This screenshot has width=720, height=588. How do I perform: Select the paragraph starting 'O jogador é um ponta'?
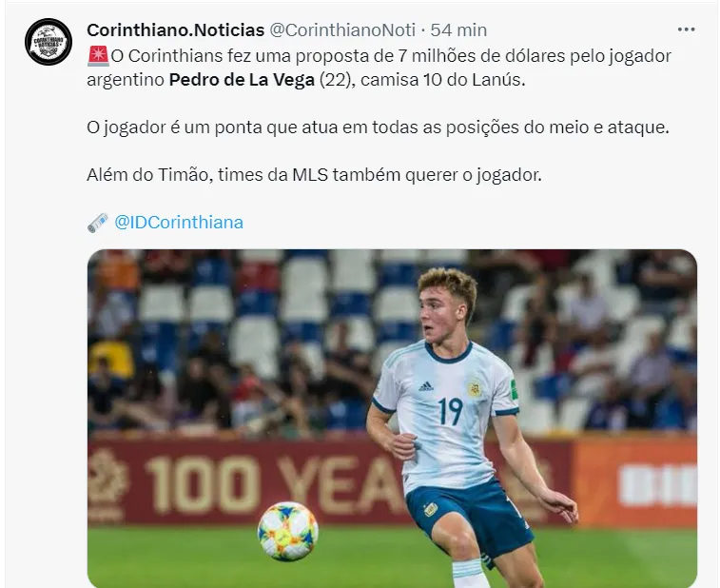coord(378,127)
